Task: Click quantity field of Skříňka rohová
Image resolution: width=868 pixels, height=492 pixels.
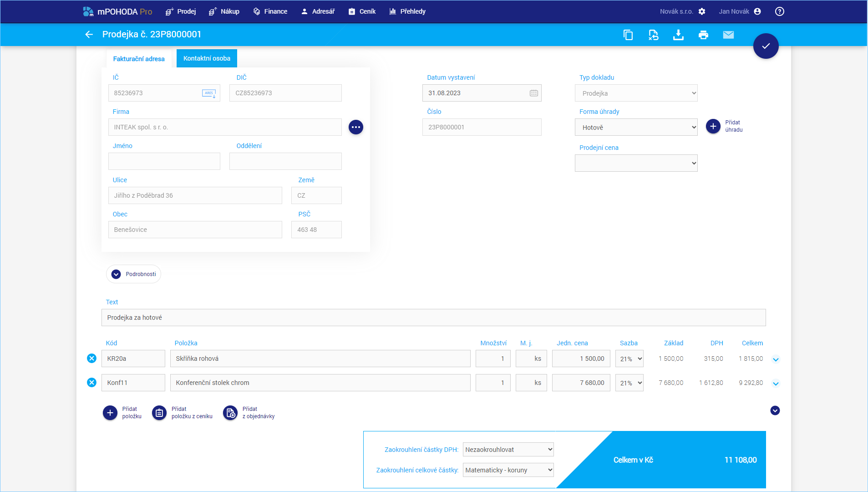Action: [x=493, y=359]
